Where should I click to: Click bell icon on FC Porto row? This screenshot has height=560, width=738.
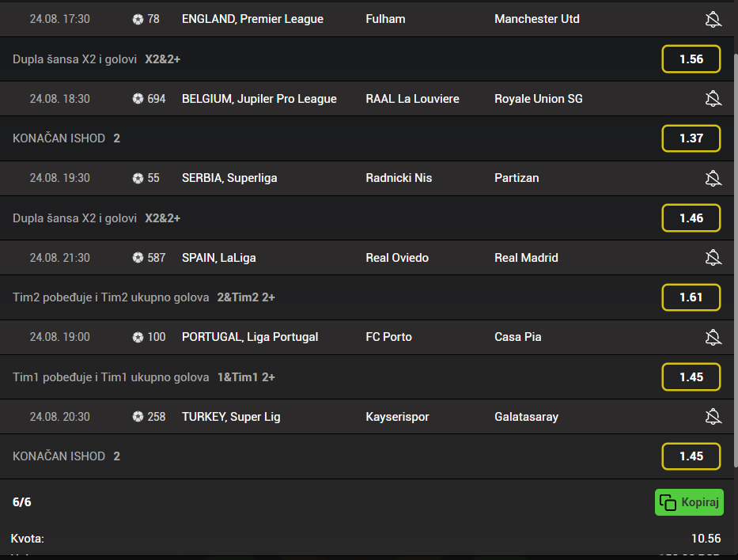713,337
